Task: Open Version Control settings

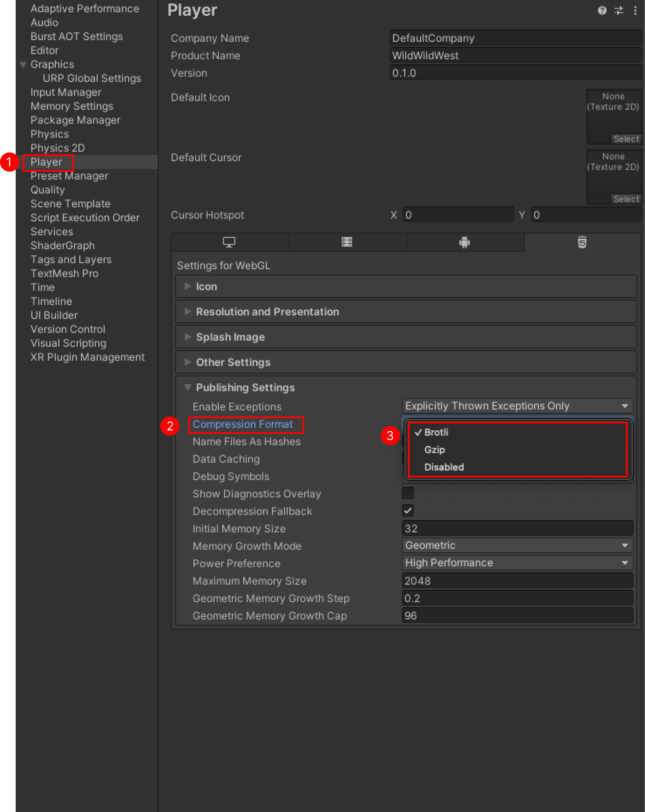Action: point(68,329)
